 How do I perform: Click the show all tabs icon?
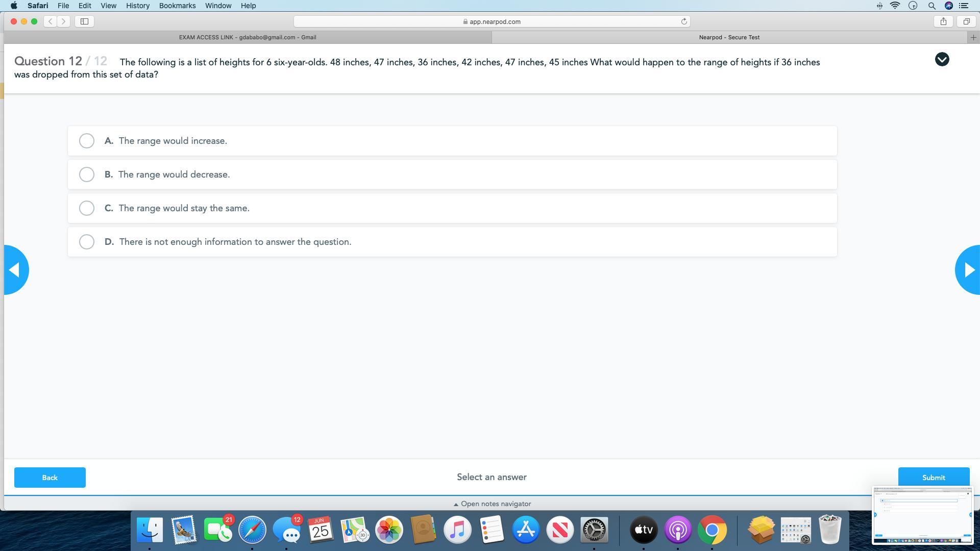point(966,21)
